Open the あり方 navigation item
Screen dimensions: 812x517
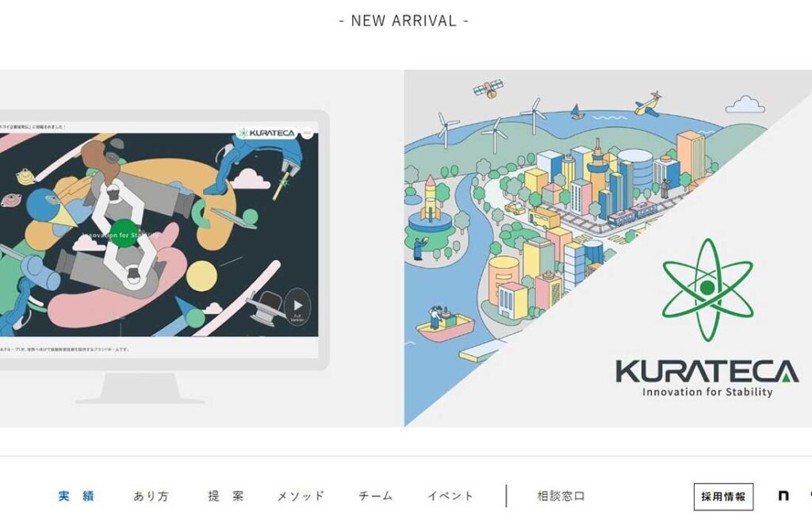[x=151, y=496]
